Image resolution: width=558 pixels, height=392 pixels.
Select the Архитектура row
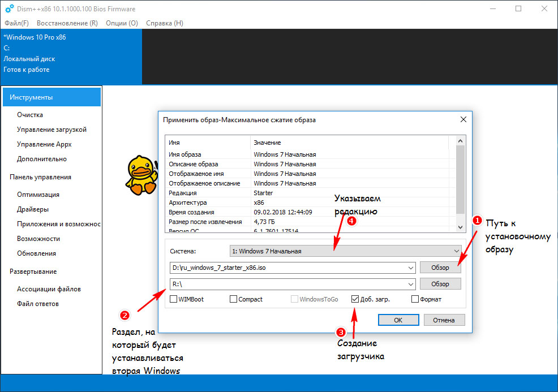click(x=310, y=203)
